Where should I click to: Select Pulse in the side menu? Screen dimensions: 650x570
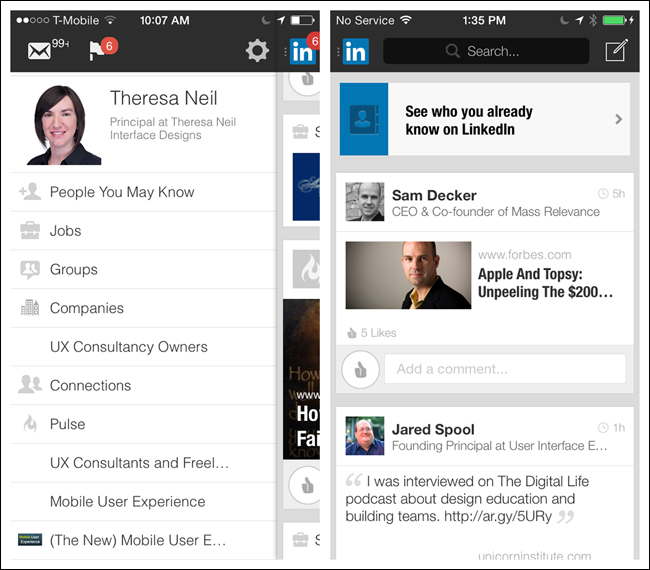coord(143,424)
